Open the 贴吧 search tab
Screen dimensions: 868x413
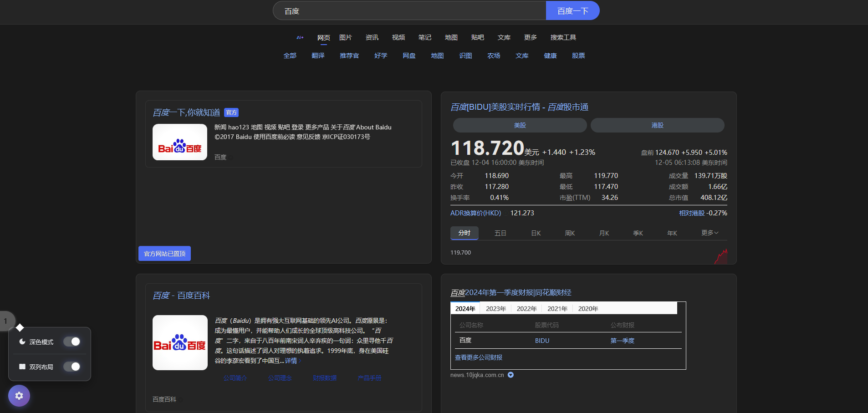click(478, 37)
